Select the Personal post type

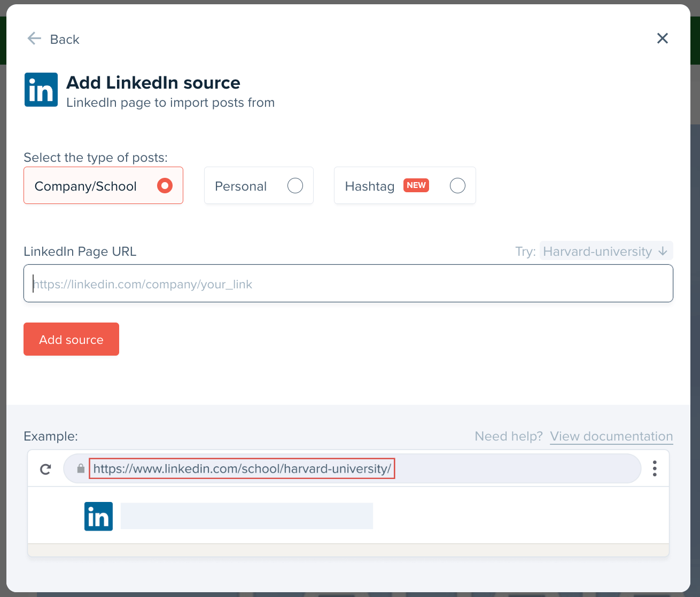tap(259, 186)
